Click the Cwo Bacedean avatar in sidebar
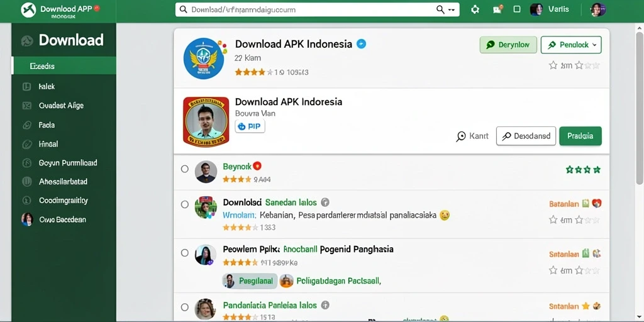 coord(27,219)
